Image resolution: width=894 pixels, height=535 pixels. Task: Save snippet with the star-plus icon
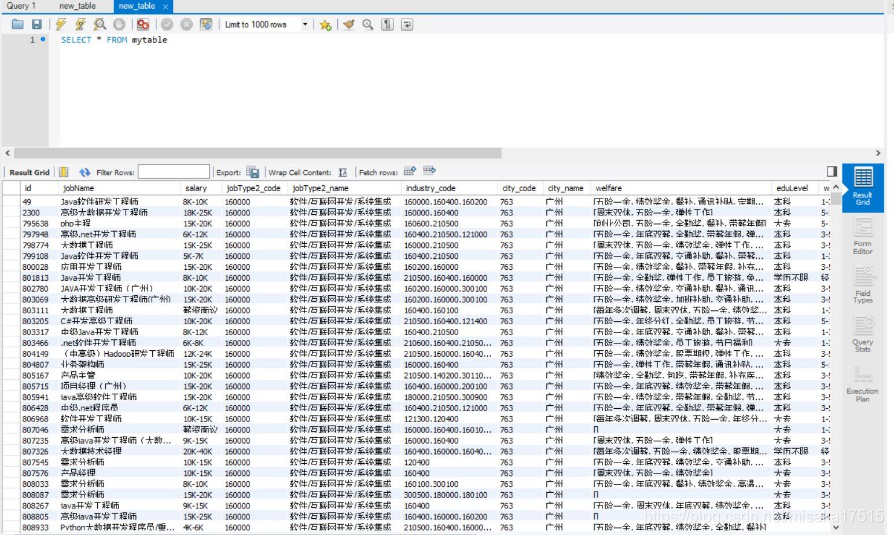pos(326,25)
